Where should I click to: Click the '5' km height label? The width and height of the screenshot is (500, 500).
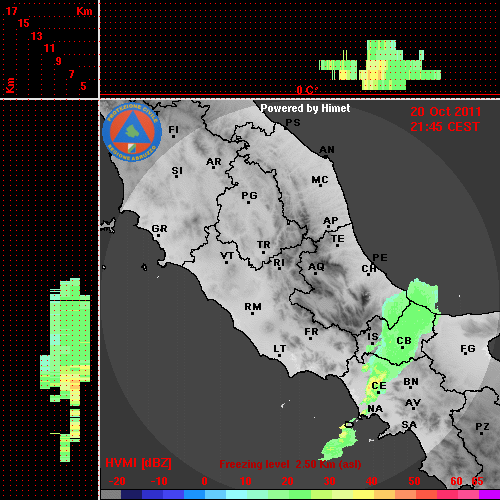83,86
